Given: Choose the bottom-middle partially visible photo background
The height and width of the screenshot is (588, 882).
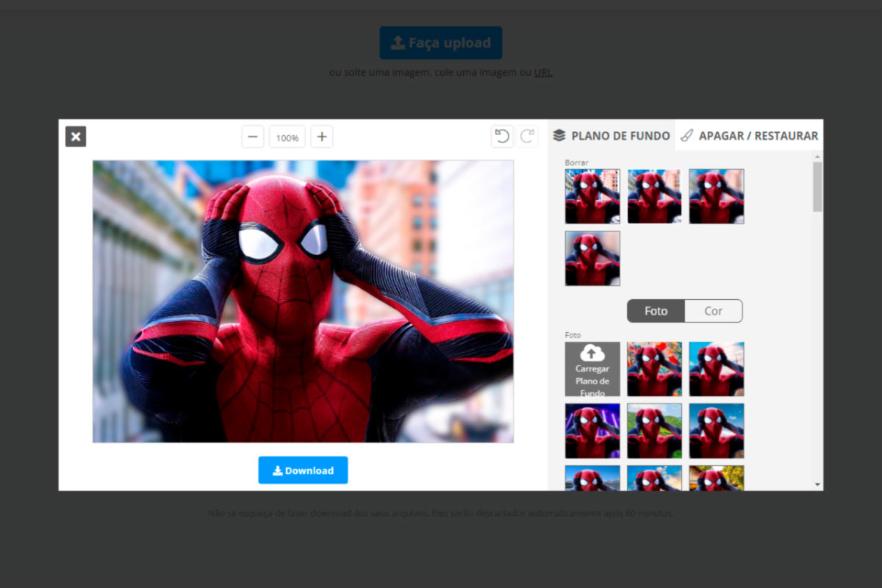Looking at the screenshot, I should point(654,478).
